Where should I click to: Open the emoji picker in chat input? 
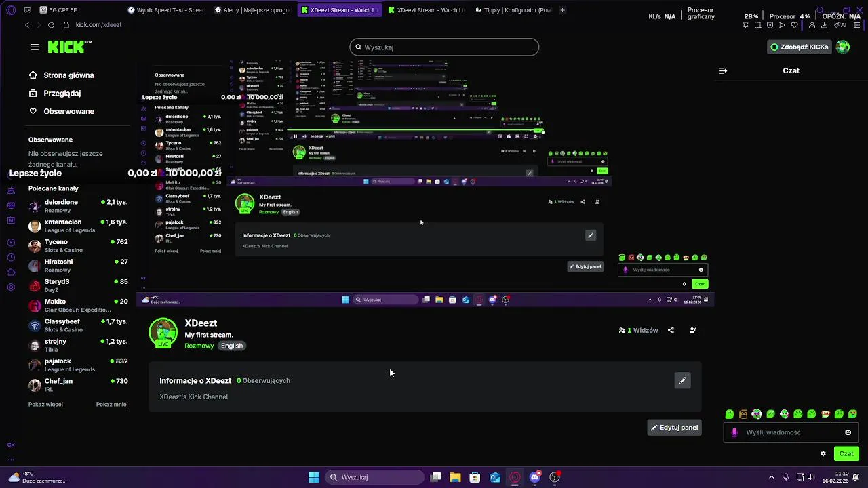pos(848,432)
